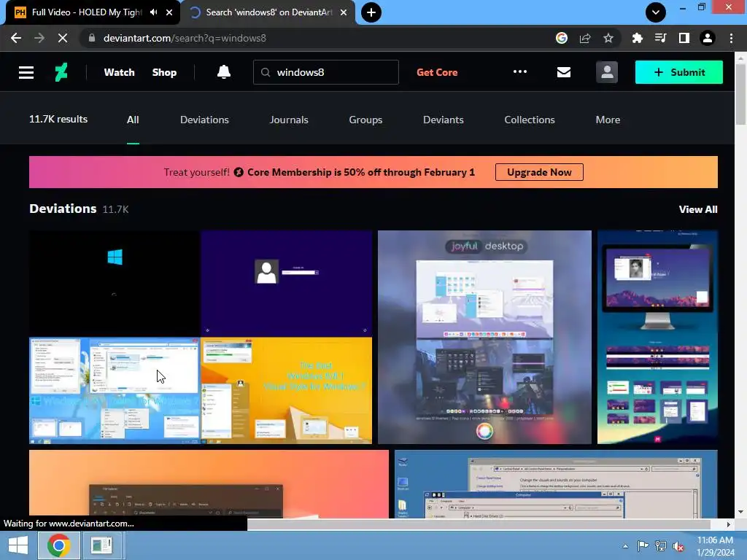Open the media control icon
The width and height of the screenshot is (747, 560).
tap(660, 38)
